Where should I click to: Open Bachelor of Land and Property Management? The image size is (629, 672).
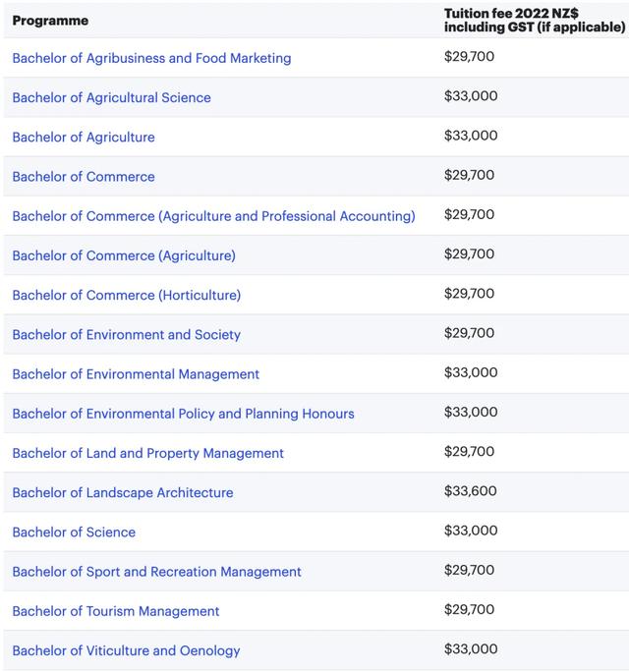tap(147, 453)
